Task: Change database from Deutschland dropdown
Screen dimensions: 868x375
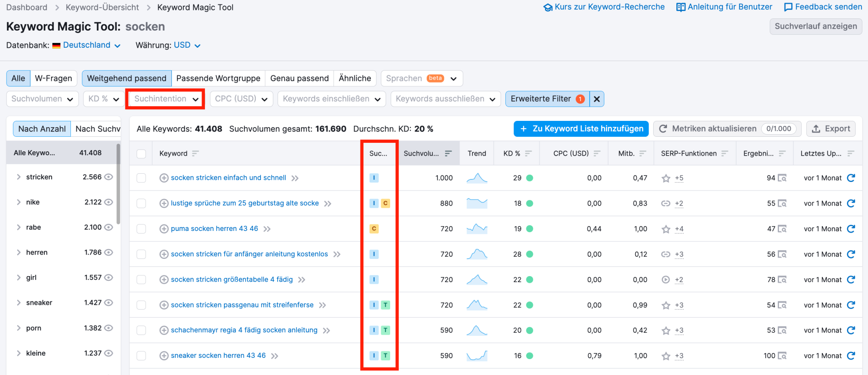Action: point(92,45)
